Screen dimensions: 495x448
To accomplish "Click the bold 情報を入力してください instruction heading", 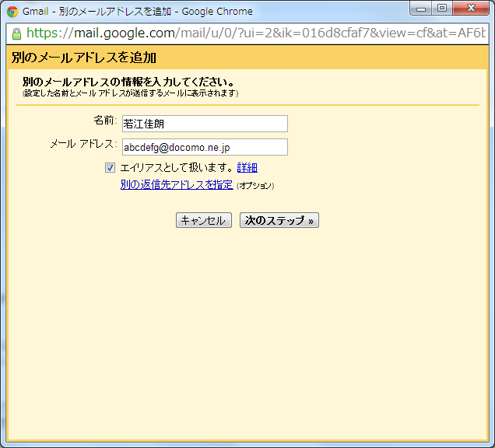I will point(128,82).
